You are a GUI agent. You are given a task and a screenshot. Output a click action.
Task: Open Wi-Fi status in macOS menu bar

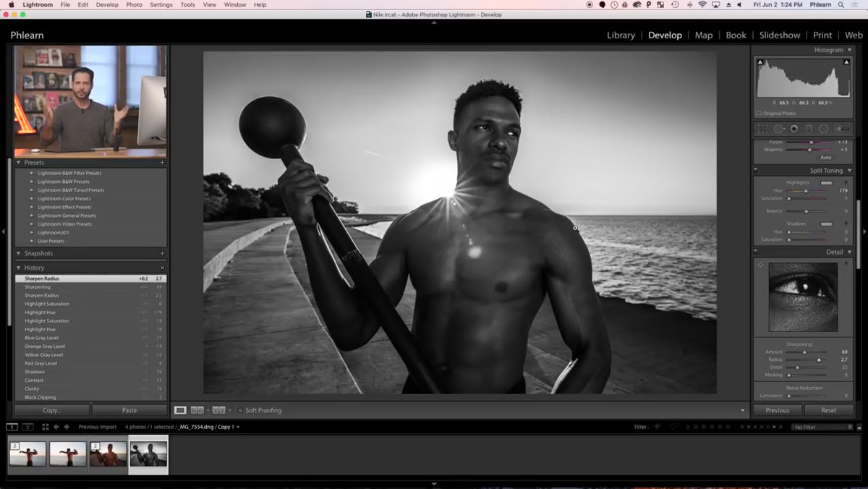[702, 4]
